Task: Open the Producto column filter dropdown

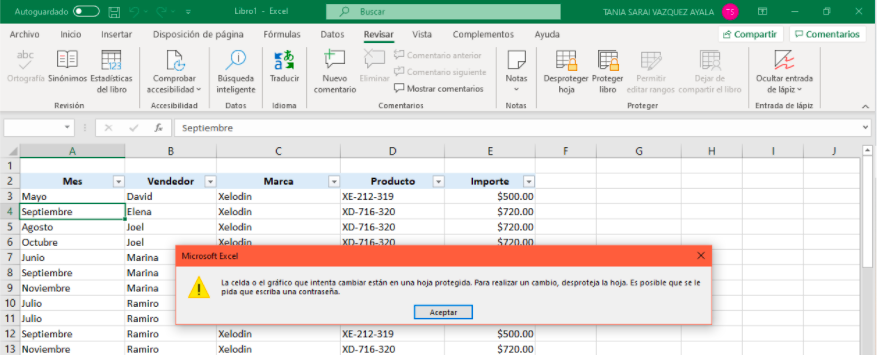Action: tap(438, 182)
